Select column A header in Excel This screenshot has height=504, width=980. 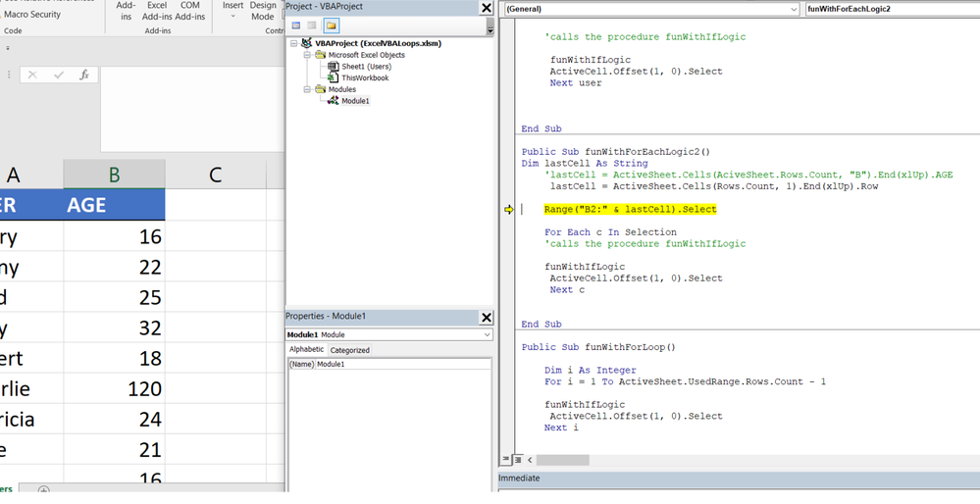[x=31, y=175]
